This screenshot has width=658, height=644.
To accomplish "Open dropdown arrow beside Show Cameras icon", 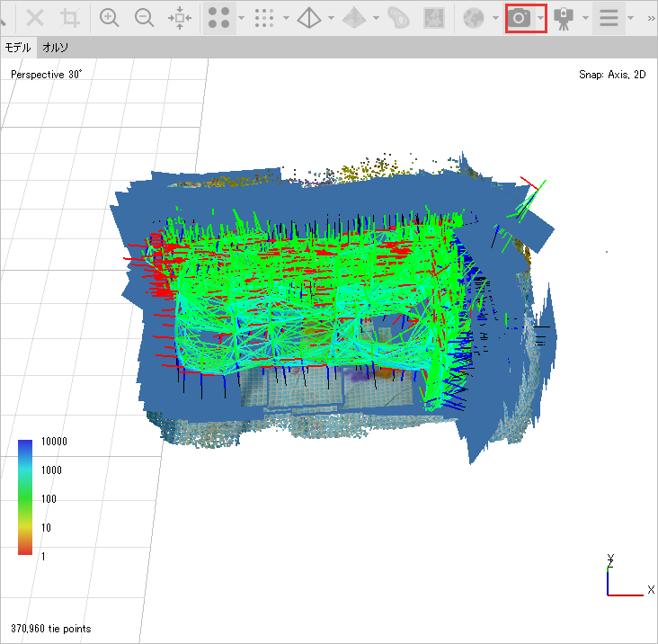I will coord(540,18).
